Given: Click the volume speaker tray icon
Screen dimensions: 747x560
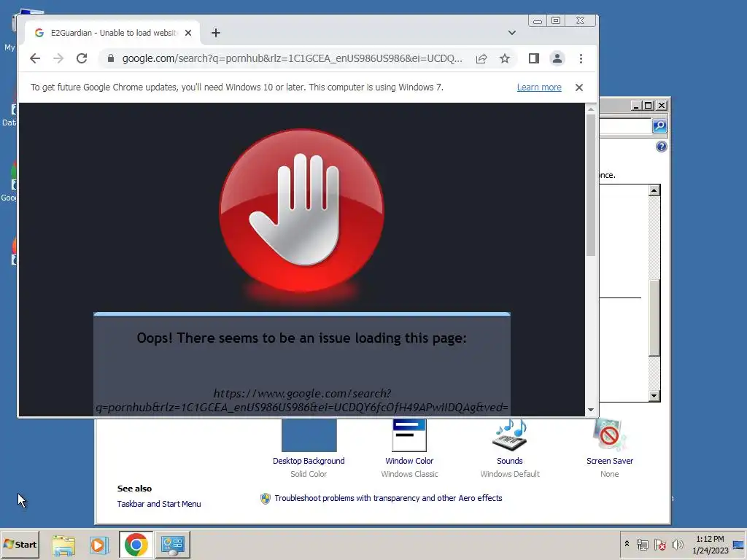Looking at the screenshot, I should point(677,544).
